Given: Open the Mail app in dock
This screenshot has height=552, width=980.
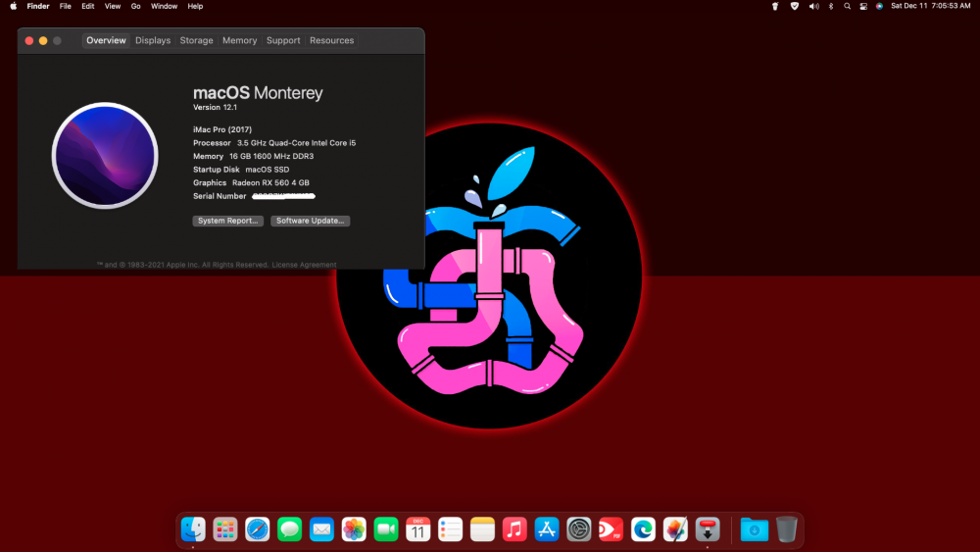Looking at the screenshot, I should pos(321,529).
